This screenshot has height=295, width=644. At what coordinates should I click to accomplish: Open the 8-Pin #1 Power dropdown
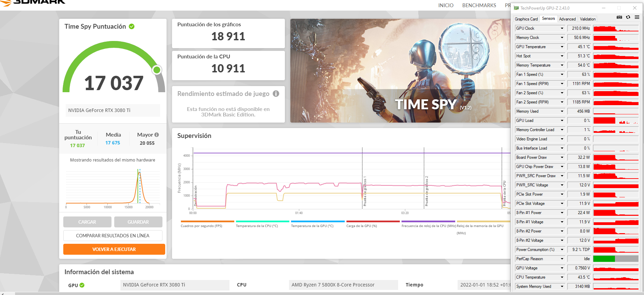tap(562, 213)
